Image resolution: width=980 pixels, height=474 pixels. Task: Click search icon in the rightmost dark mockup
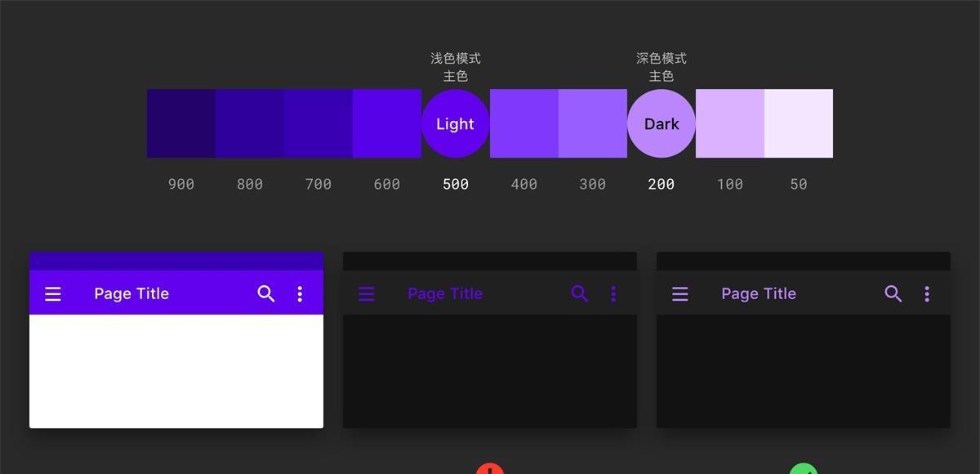pos(893,293)
